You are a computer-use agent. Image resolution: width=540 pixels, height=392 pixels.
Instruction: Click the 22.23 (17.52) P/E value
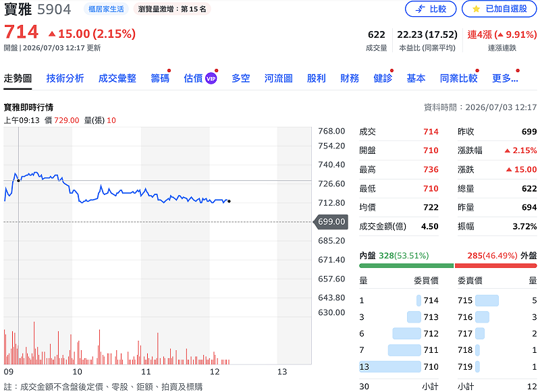(427, 34)
